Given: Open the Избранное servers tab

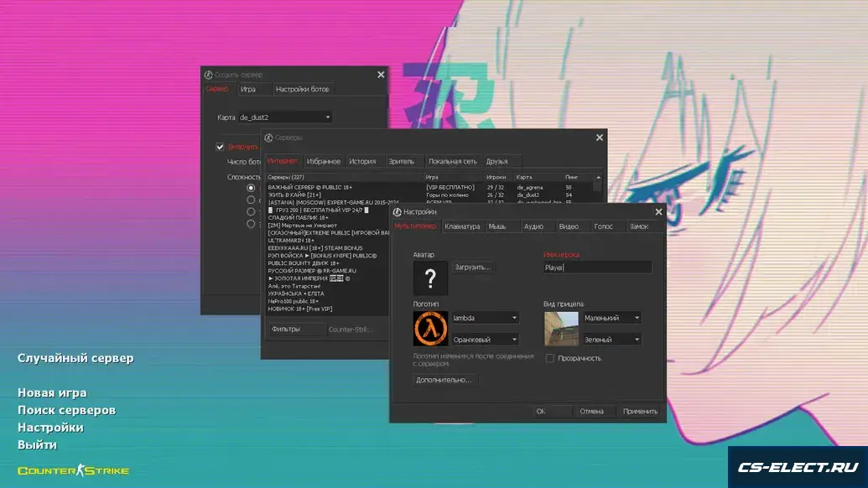Looking at the screenshot, I should [323, 162].
